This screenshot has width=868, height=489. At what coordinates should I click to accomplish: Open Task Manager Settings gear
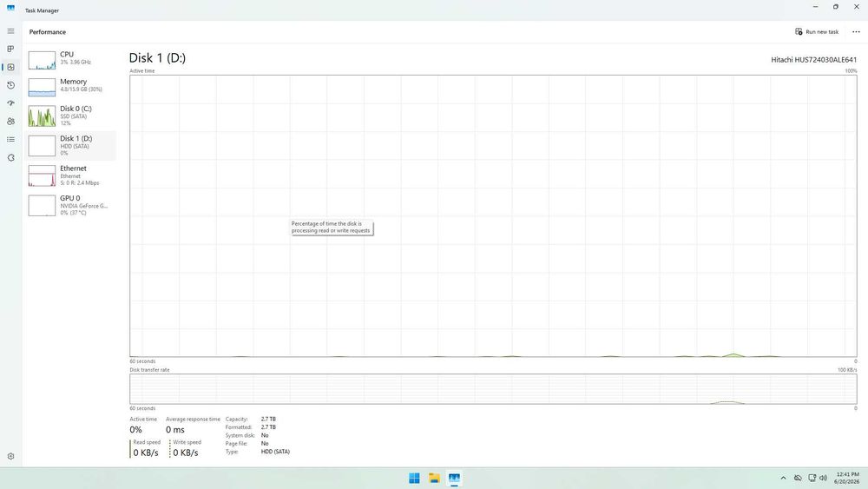(10, 456)
